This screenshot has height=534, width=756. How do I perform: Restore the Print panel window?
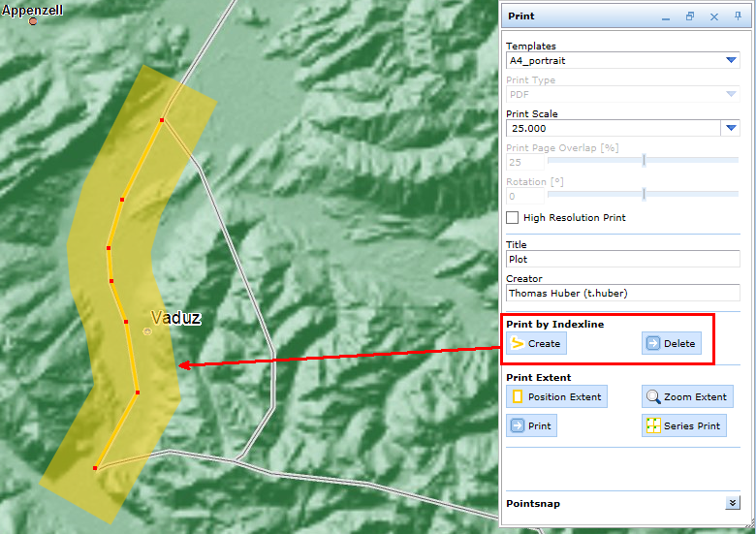pyautogui.click(x=690, y=16)
